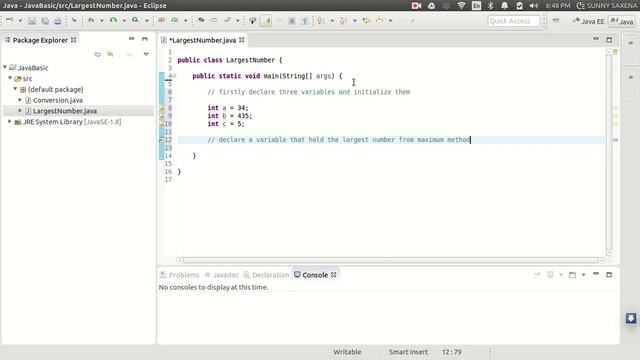This screenshot has height=360, width=640.
Task: Toggle Link with Editor in Package Explorer
Action: tap(110, 54)
